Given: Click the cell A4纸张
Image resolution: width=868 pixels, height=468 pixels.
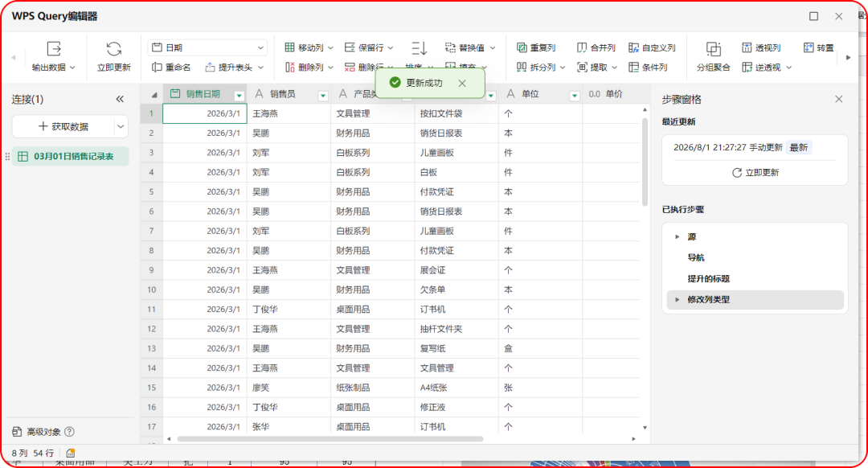Looking at the screenshot, I should click(x=457, y=388).
